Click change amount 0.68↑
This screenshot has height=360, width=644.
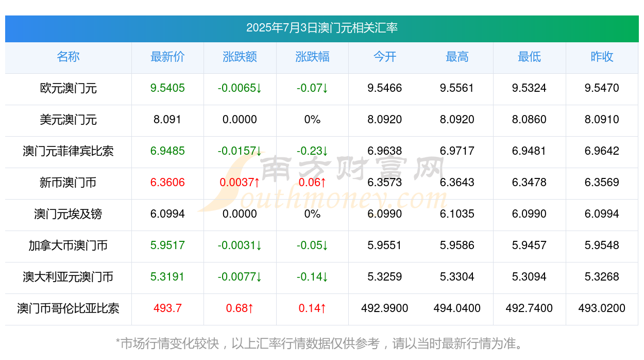click(x=240, y=308)
